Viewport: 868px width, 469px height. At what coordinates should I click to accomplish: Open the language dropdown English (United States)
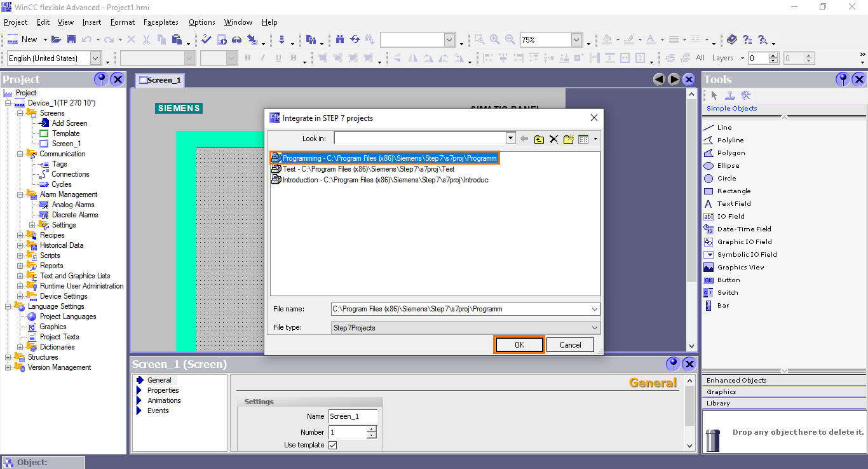95,58
